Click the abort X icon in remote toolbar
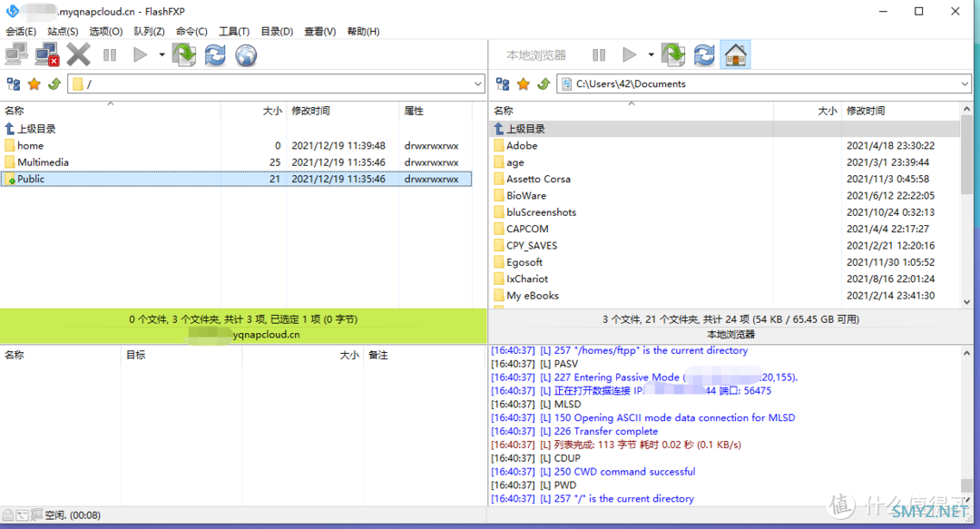980x529 pixels. [79, 55]
